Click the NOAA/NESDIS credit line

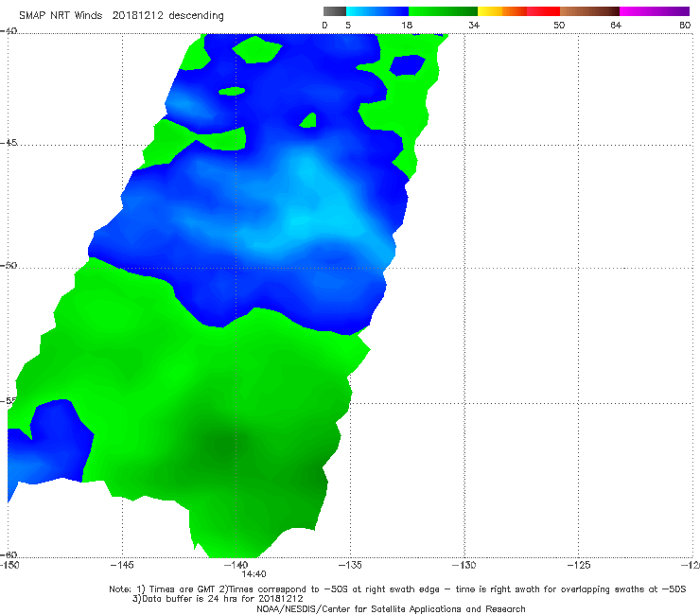(x=391, y=608)
